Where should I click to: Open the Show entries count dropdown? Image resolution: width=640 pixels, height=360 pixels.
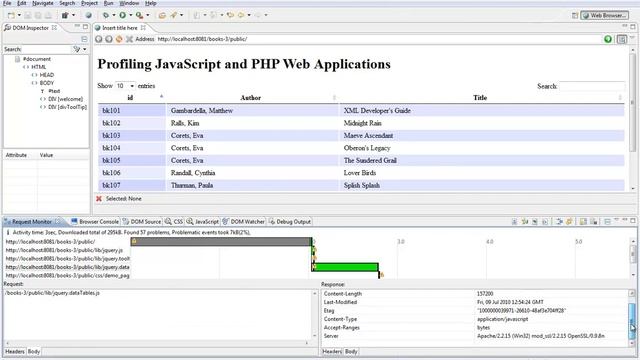[x=125, y=86]
